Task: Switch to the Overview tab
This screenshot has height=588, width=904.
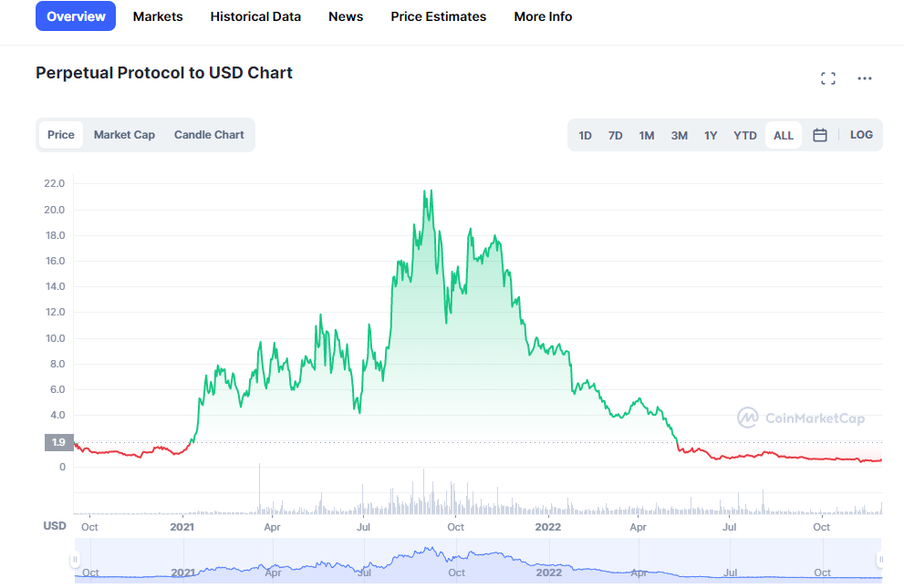Action: [76, 16]
